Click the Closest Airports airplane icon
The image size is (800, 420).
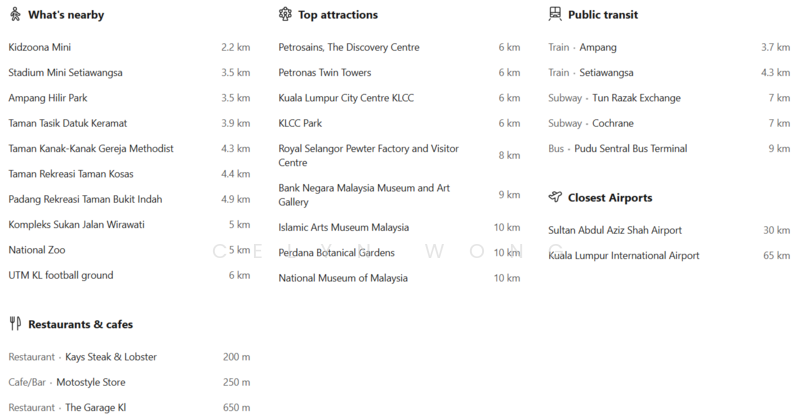pos(555,198)
